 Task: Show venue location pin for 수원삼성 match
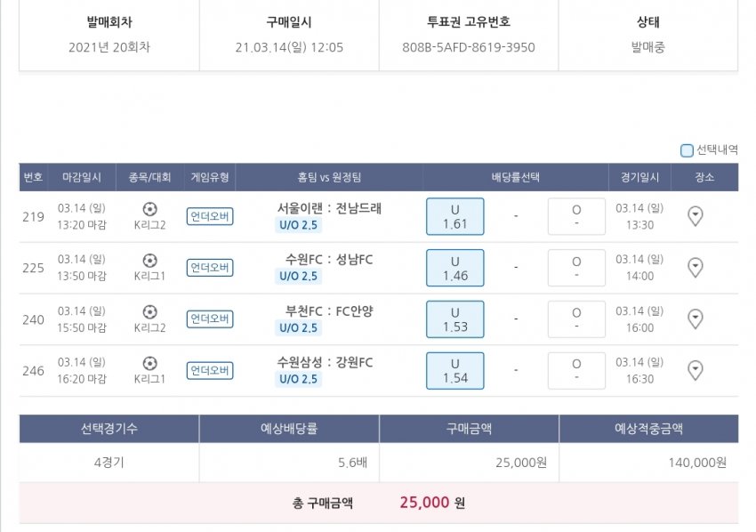[696, 370]
